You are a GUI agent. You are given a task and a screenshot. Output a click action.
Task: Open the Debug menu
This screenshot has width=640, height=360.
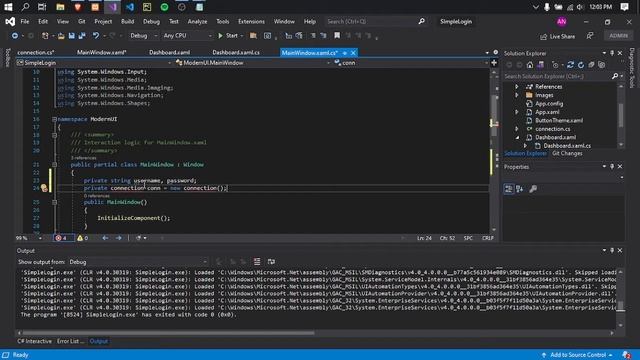(151, 22)
